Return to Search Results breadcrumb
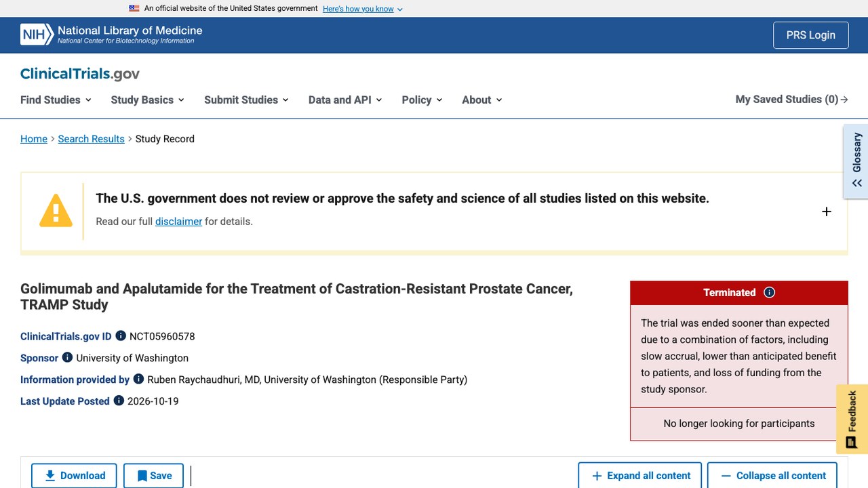The height and width of the screenshot is (488, 868). (91, 139)
